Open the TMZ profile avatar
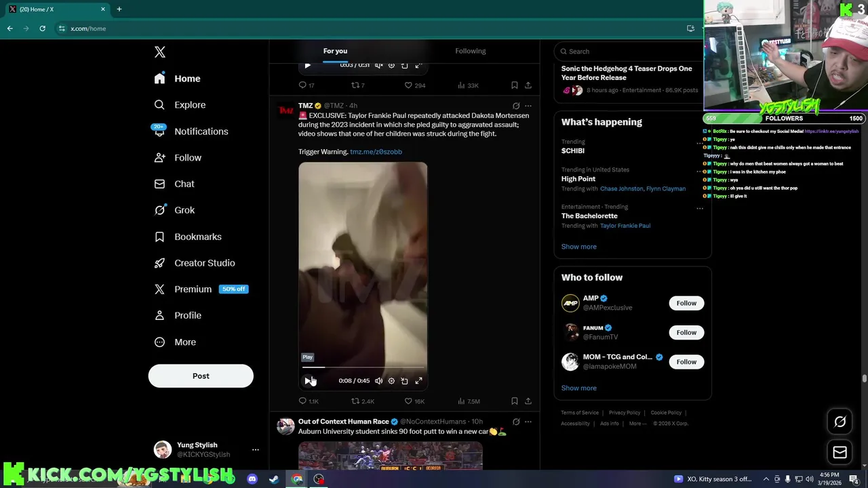The width and height of the screenshot is (868, 488). (285, 110)
